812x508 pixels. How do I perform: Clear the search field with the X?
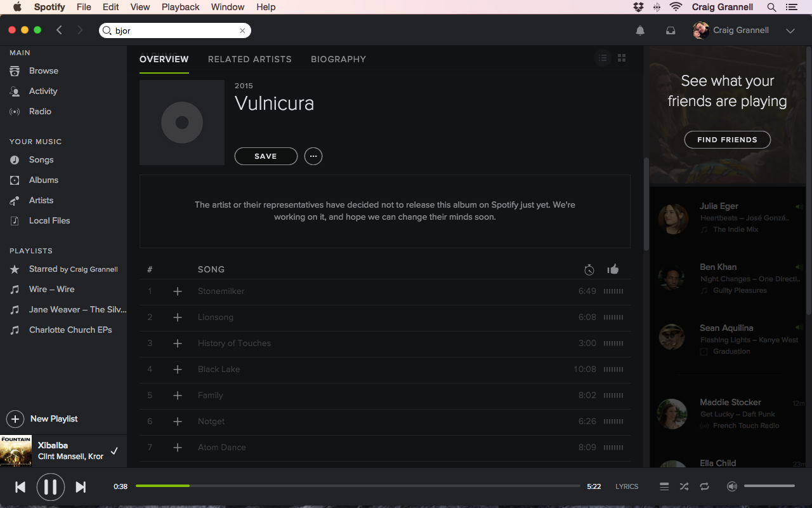click(x=242, y=30)
